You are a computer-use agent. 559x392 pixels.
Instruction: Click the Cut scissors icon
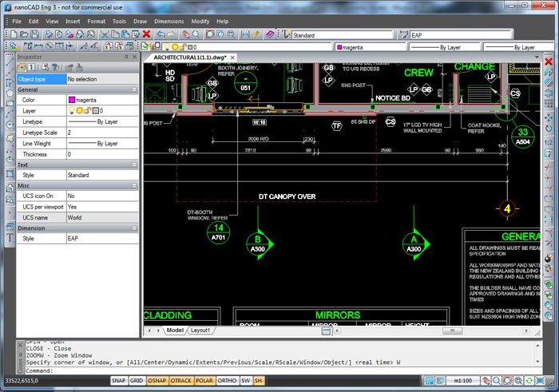tap(106, 34)
